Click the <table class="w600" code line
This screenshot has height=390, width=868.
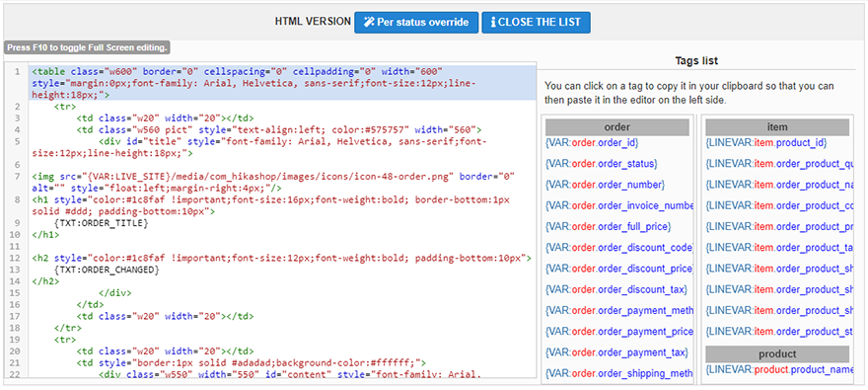tap(283, 83)
